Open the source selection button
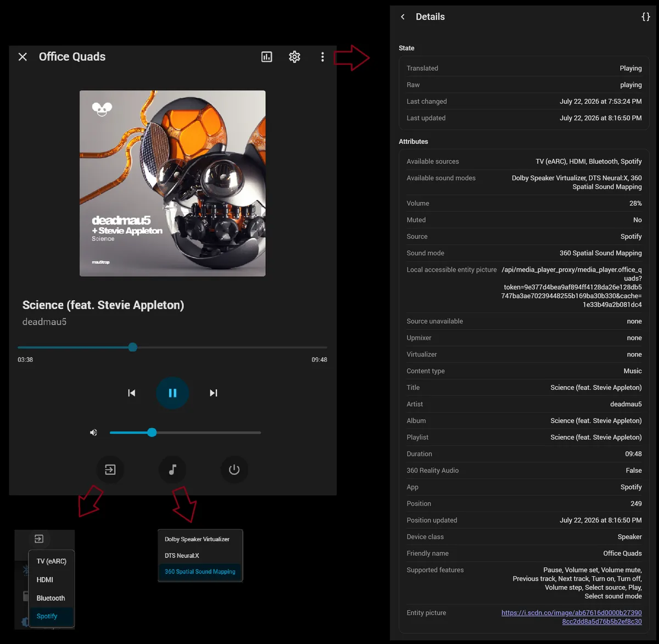659x644 pixels. tap(110, 470)
